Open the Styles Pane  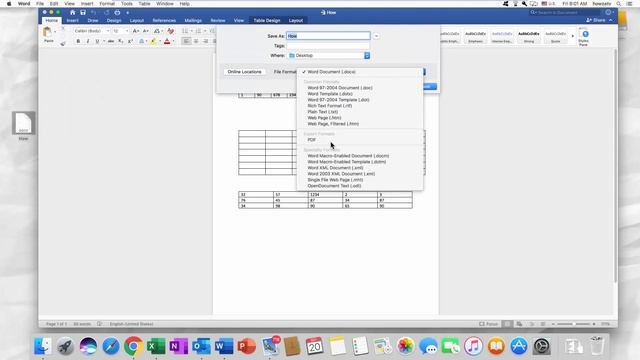coord(584,37)
